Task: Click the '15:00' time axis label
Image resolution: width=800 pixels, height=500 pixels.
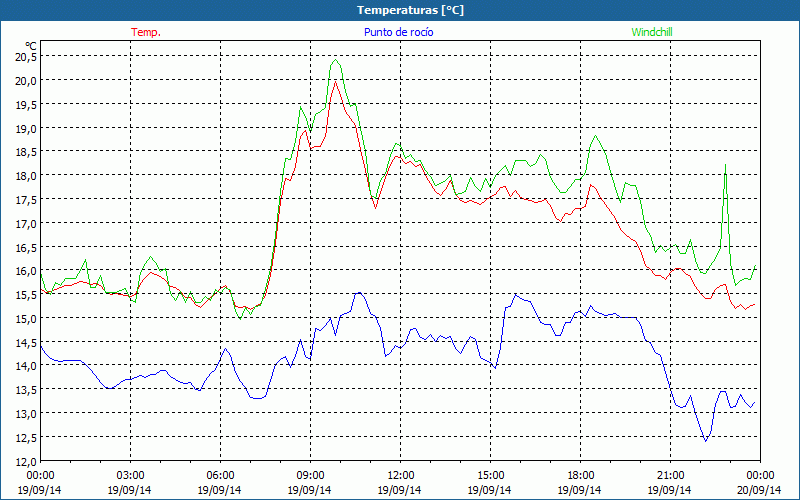Action: [490, 475]
